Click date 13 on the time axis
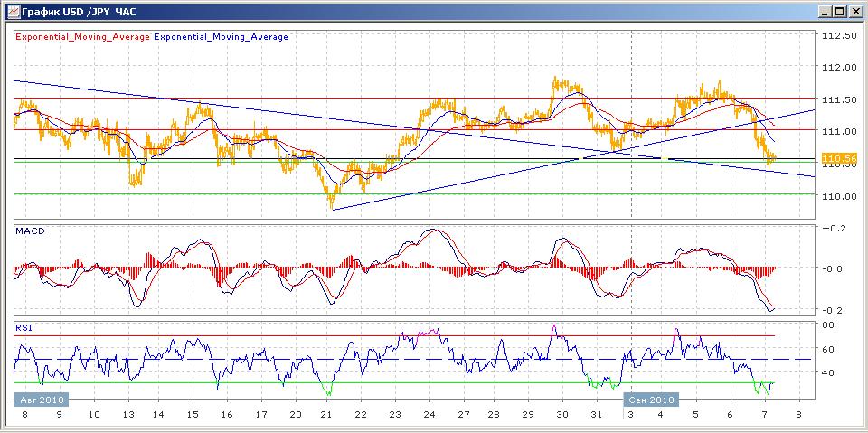The height and width of the screenshot is (433, 868). click(127, 414)
